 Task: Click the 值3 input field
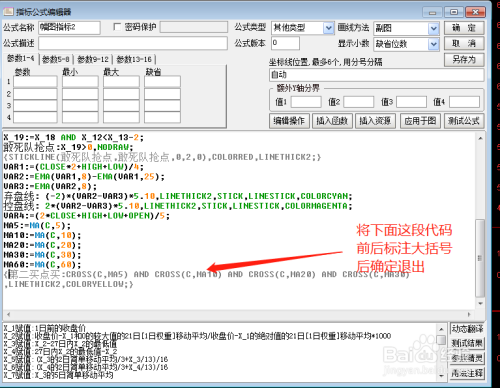[411, 102]
